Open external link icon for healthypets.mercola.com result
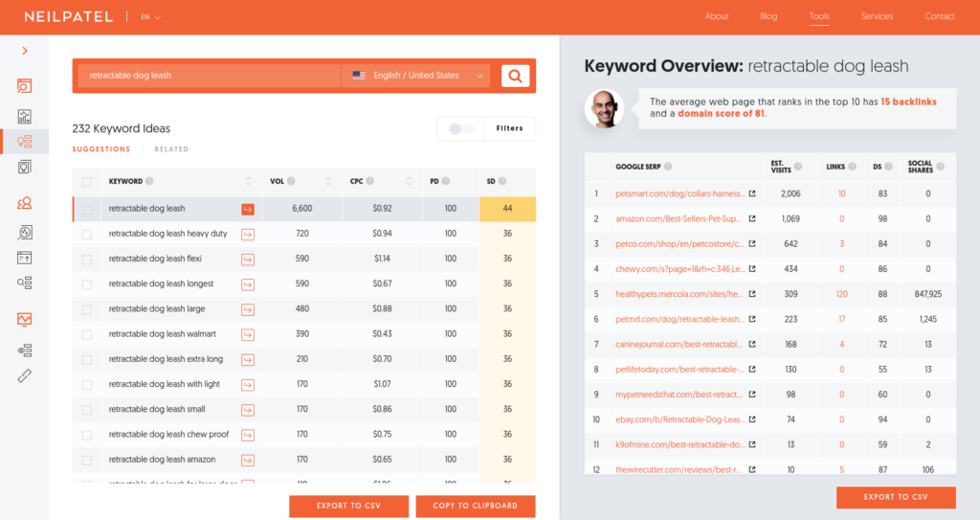Viewport: 980px width, 520px height. pos(752,294)
